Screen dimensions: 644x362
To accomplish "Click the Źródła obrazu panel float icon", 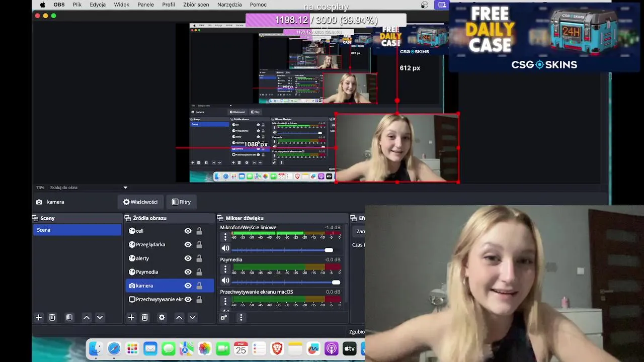I will [x=128, y=218].
